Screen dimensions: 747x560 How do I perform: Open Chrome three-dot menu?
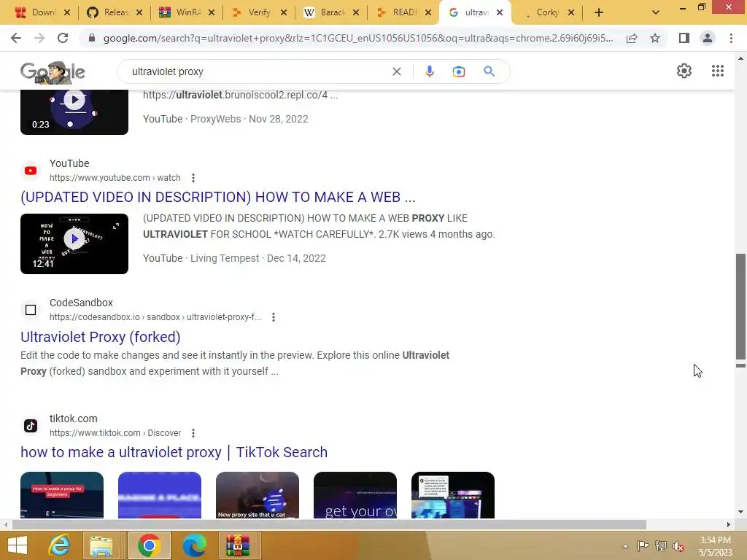731,38
